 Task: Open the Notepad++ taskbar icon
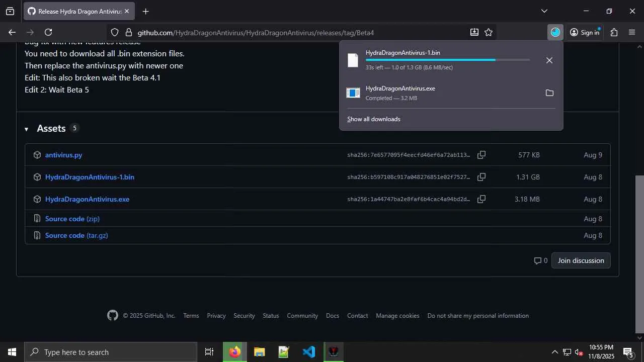284,352
